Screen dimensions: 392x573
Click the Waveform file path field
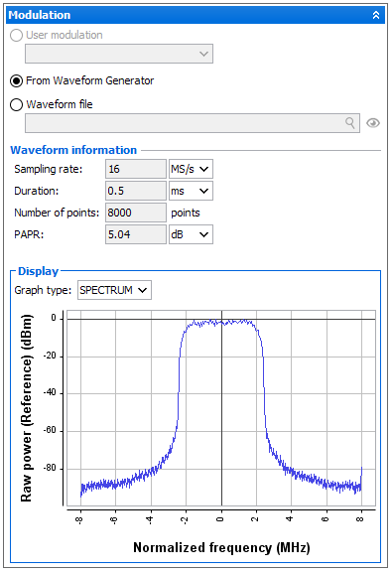[x=193, y=123]
